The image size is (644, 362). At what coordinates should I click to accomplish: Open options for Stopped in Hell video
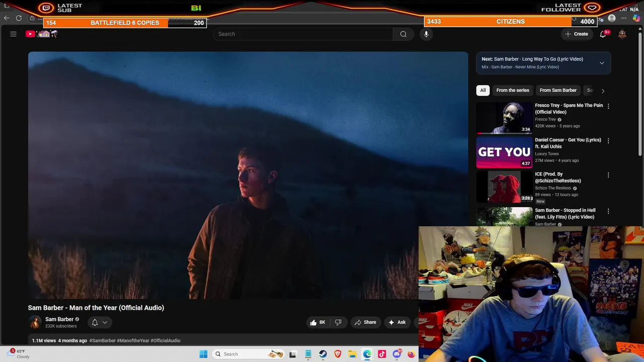608,211
